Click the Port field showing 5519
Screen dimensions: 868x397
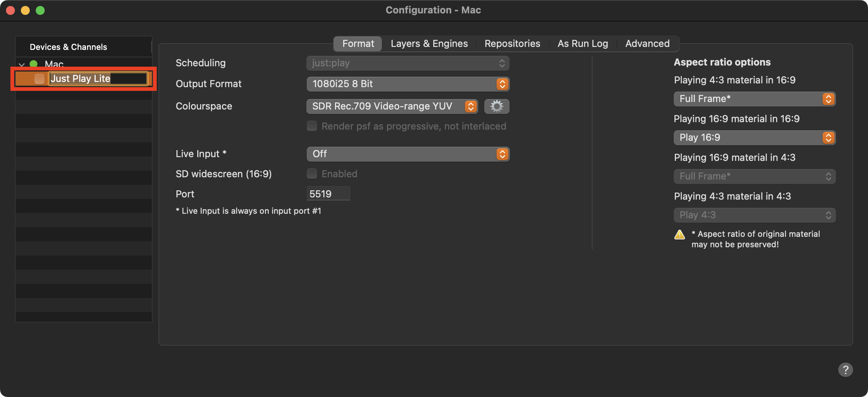point(328,194)
